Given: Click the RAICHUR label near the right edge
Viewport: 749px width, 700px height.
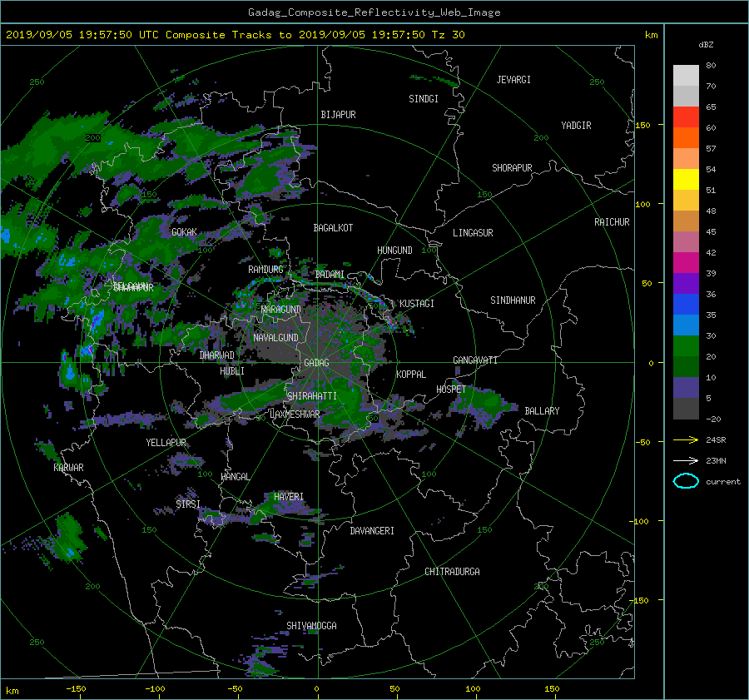Looking at the screenshot, I should click(x=612, y=222).
